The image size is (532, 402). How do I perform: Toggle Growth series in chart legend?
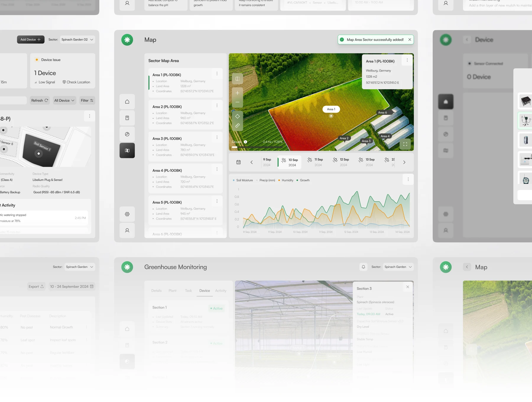click(x=303, y=180)
